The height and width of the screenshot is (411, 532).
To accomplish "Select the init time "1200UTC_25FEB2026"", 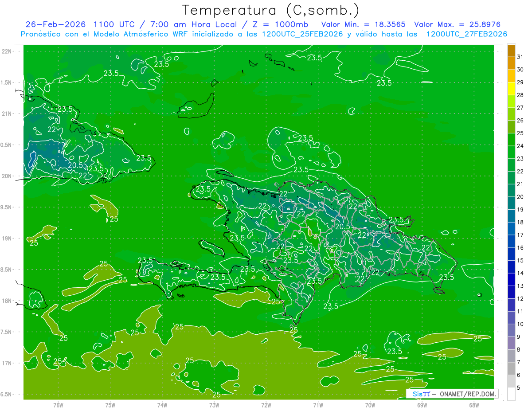I will point(302,34).
